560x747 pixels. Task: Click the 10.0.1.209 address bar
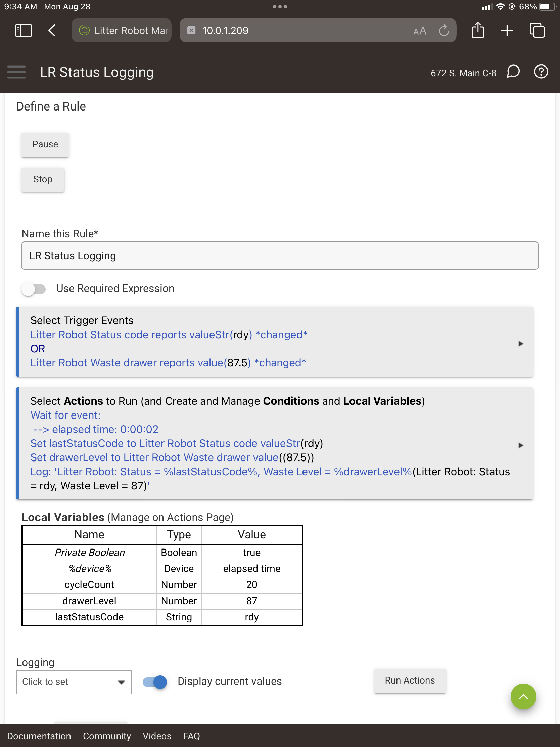pos(318,30)
